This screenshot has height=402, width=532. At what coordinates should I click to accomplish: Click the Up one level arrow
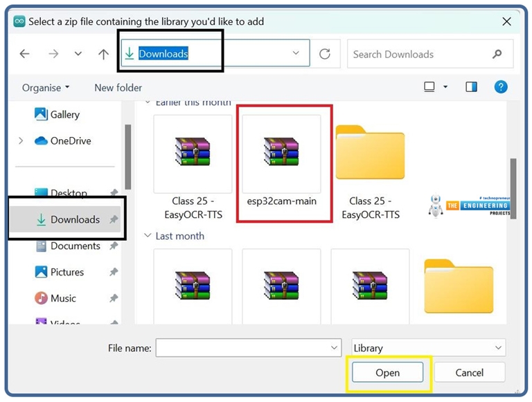click(x=103, y=54)
